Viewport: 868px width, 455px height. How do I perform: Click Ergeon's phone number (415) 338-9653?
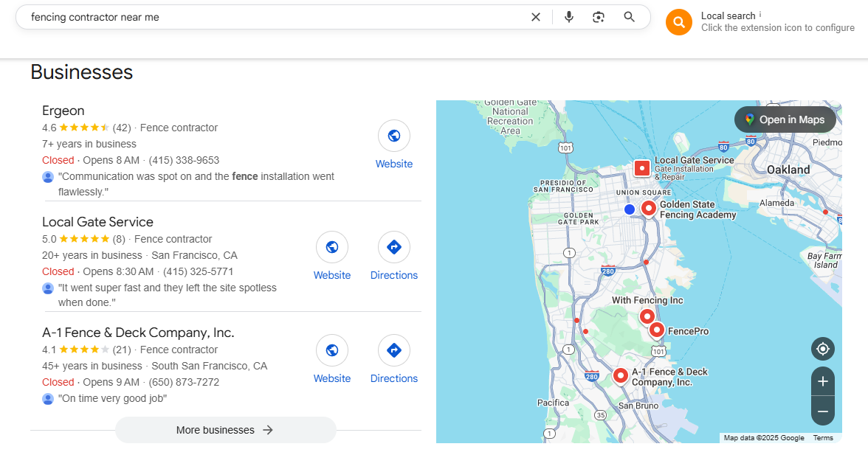coord(184,160)
